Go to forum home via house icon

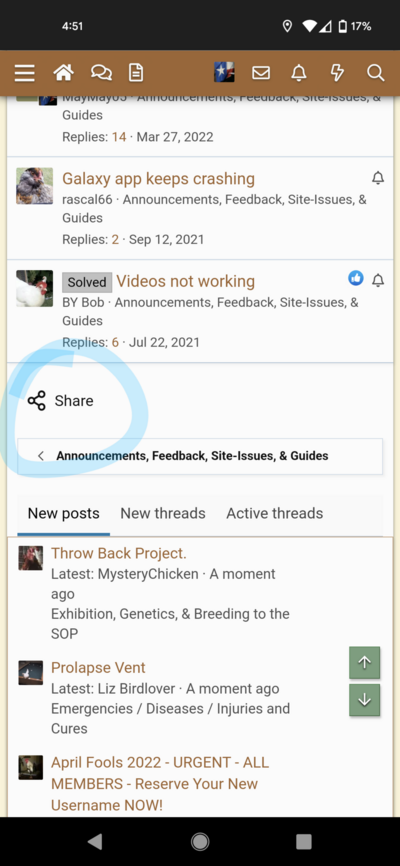[x=63, y=72]
